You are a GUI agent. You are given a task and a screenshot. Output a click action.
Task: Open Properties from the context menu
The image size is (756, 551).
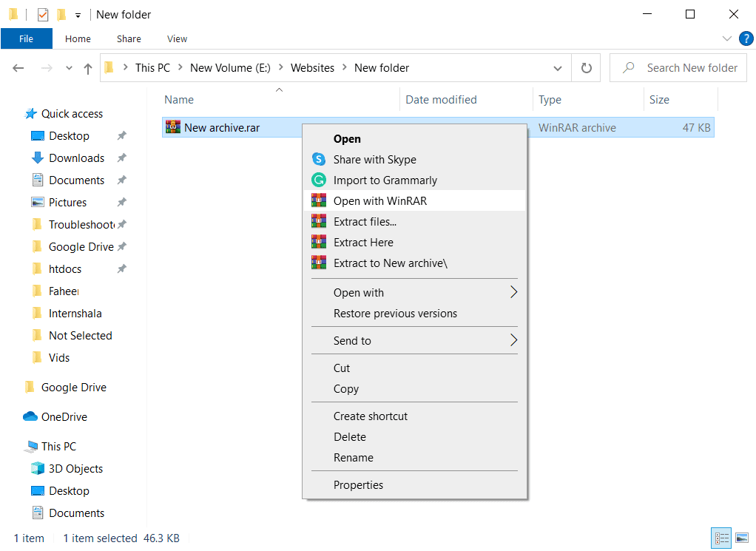pos(415,484)
